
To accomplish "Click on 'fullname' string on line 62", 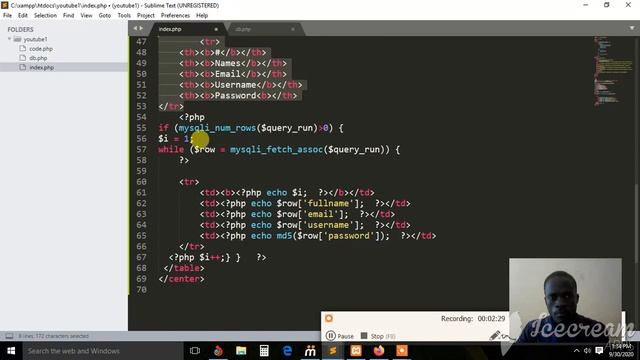I will pyautogui.click(x=328, y=204).
